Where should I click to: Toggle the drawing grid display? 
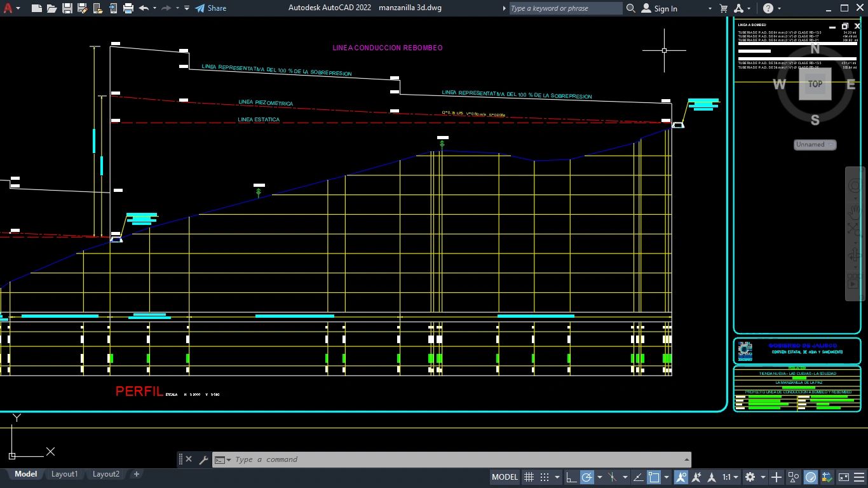click(x=528, y=477)
